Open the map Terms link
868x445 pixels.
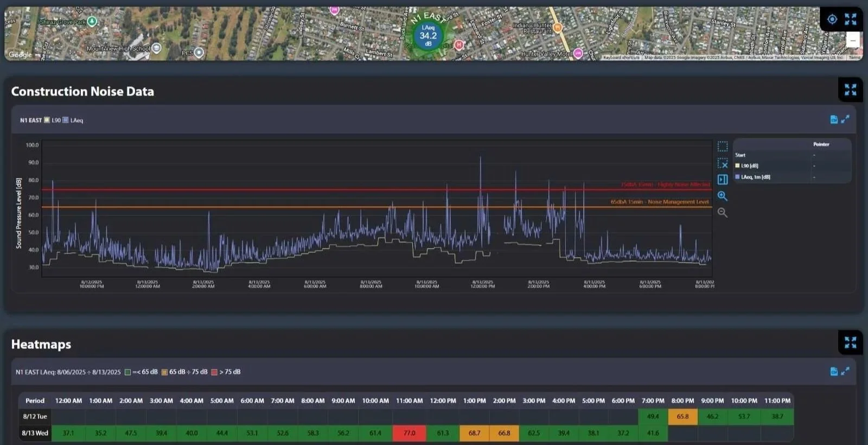pyautogui.click(x=854, y=58)
